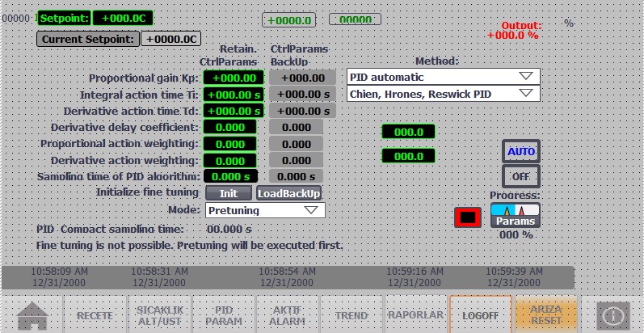Click the info icon at bottom right
This screenshot has width=644, height=333.
click(612, 314)
